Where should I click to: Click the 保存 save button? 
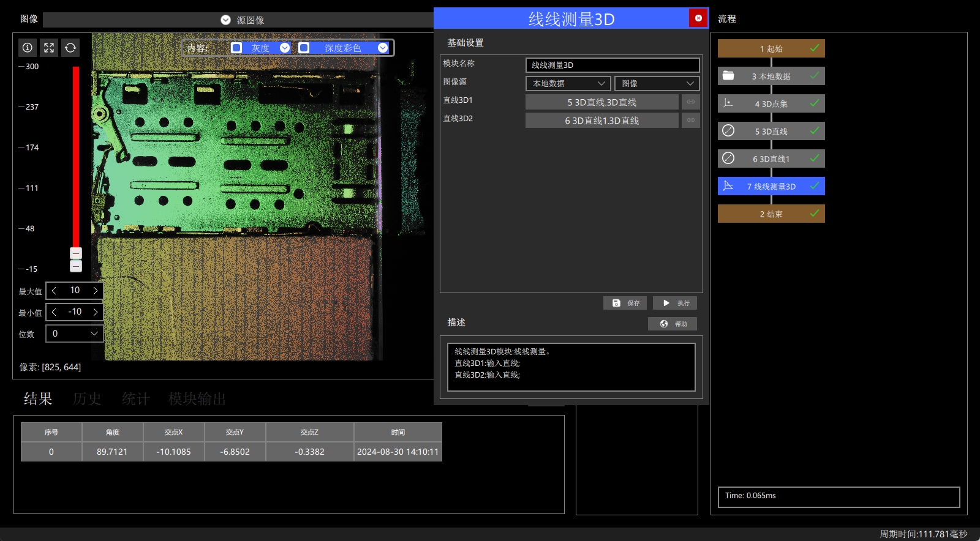[x=625, y=303]
